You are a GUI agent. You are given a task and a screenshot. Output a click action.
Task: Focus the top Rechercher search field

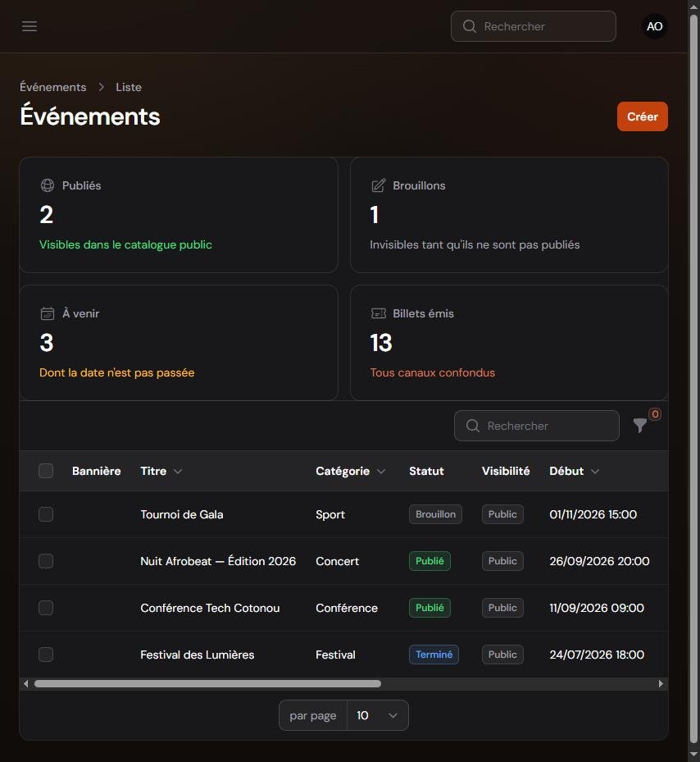(x=534, y=26)
